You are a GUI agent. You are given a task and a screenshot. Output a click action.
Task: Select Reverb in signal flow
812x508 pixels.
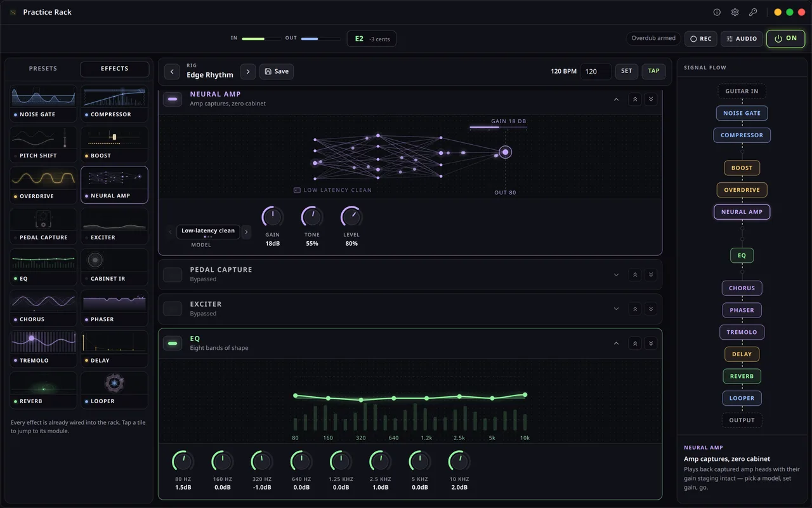742,376
